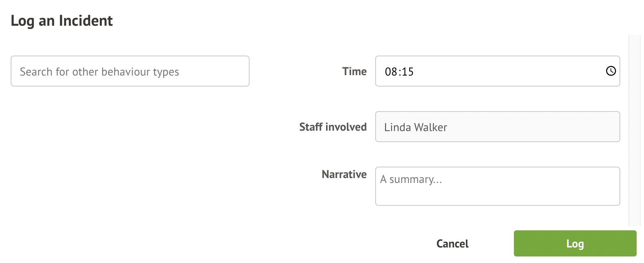Screen dimensions: 644x263
Task: Focus the Narrative summary text area
Action: (497, 186)
